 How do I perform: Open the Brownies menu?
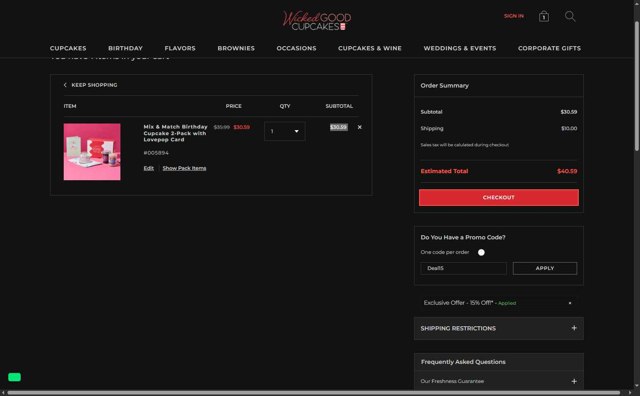(x=236, y=48)
